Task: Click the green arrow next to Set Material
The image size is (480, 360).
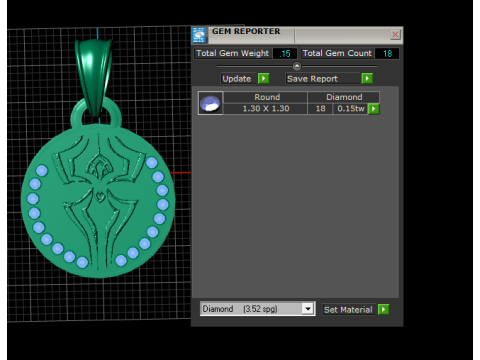Action: pos(383,310)
